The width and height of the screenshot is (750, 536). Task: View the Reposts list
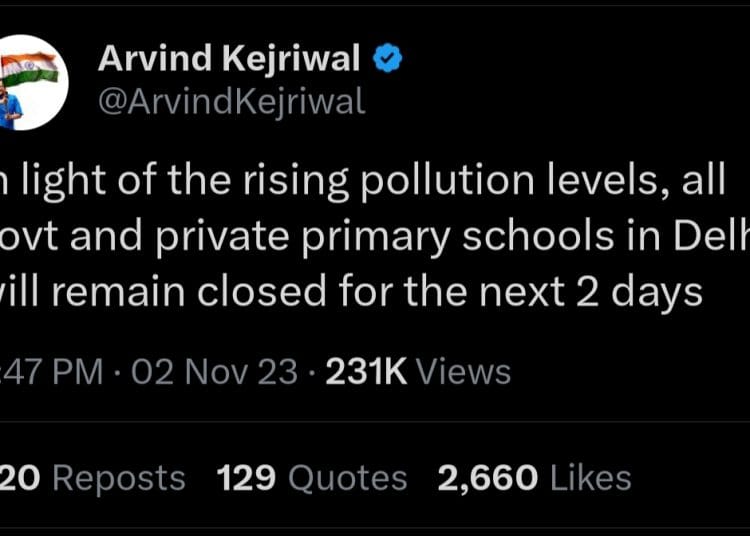(x=118, y=478)
